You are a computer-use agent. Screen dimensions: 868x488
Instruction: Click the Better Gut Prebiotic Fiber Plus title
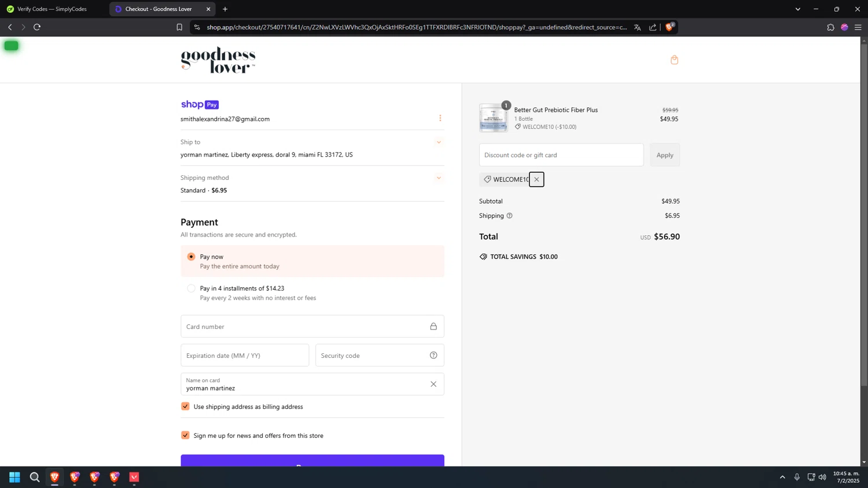tap(556, 110)
